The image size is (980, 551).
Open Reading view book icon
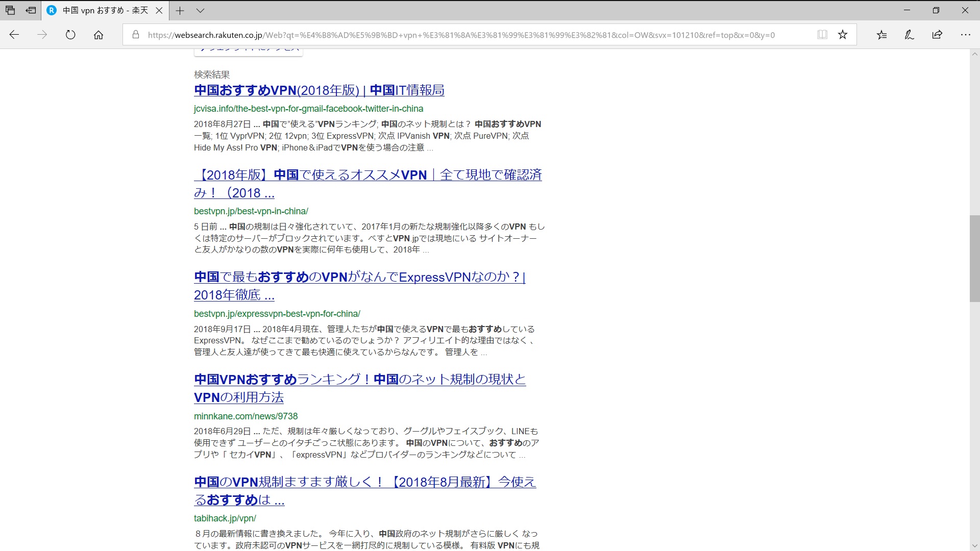tap(822, 35)
